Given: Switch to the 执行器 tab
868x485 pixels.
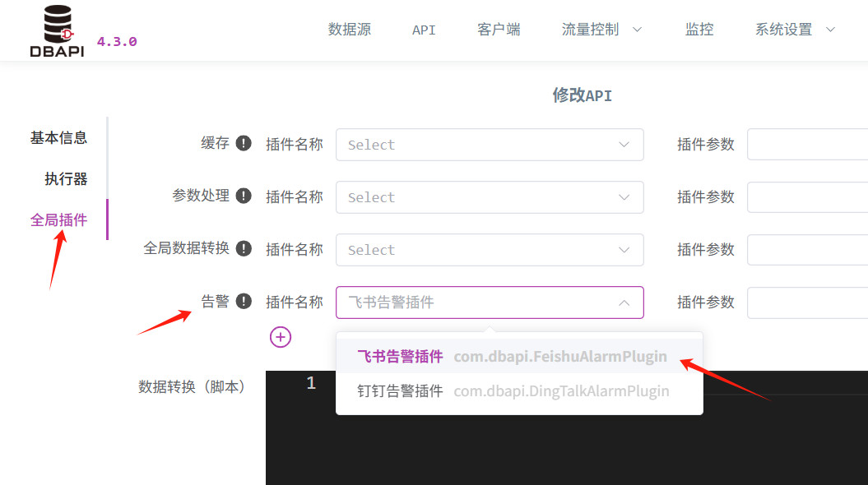Looking at the screenshot, I should 66,178.
